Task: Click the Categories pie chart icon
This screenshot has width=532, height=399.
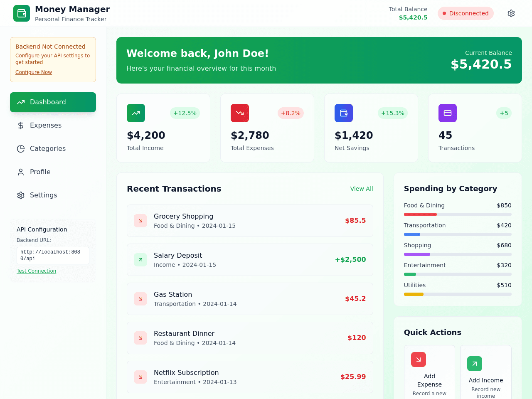Action: (x=21, y=149)
